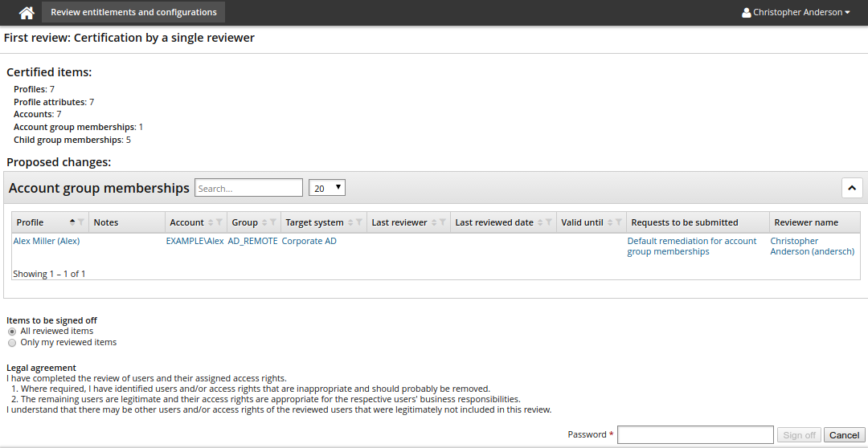Open the Christopher Anderson user menu
Viewport: 868px width, 448px height.
pos(796,13)
